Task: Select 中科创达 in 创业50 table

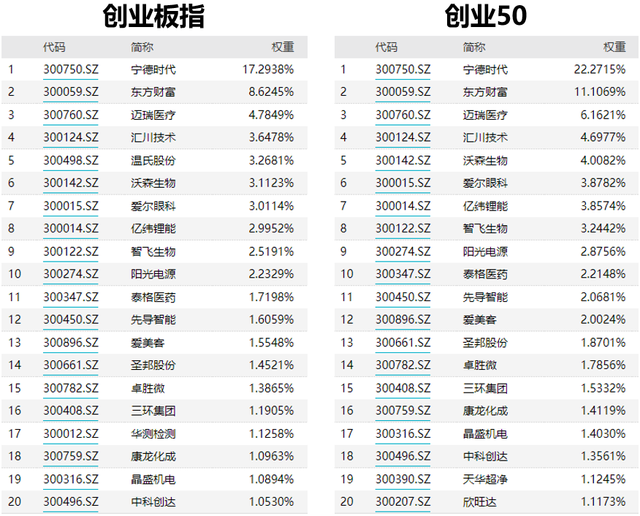Action: click(x=485, y=456)
